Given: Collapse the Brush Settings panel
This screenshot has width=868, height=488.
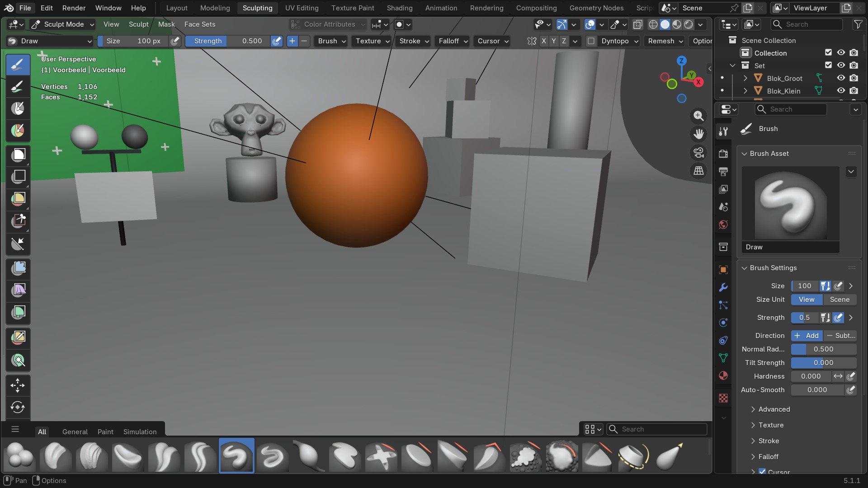Looking at the screenshot, I should 773,268.
